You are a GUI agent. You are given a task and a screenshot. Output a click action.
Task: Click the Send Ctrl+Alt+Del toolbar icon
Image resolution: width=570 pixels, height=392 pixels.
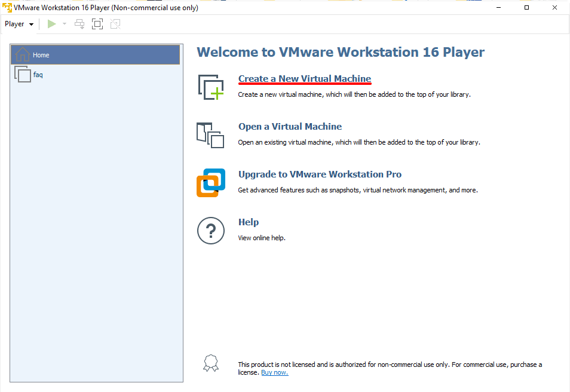(x=79, y=24)
